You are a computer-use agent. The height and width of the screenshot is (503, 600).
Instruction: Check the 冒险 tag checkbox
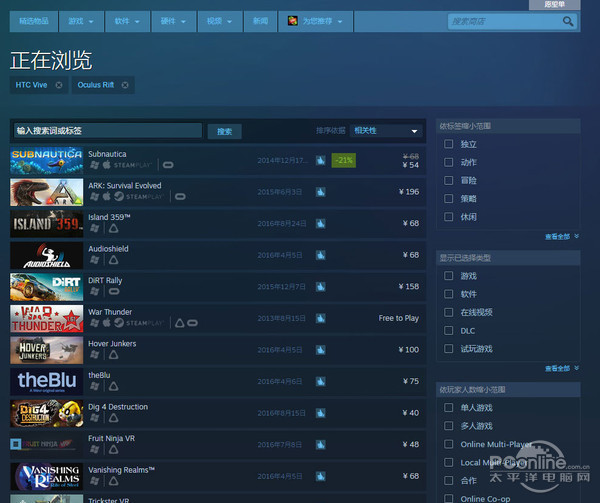[448, 180]
